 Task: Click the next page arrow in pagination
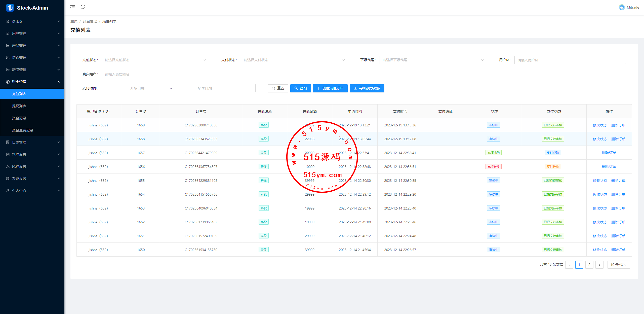click(x=599, y=265)
